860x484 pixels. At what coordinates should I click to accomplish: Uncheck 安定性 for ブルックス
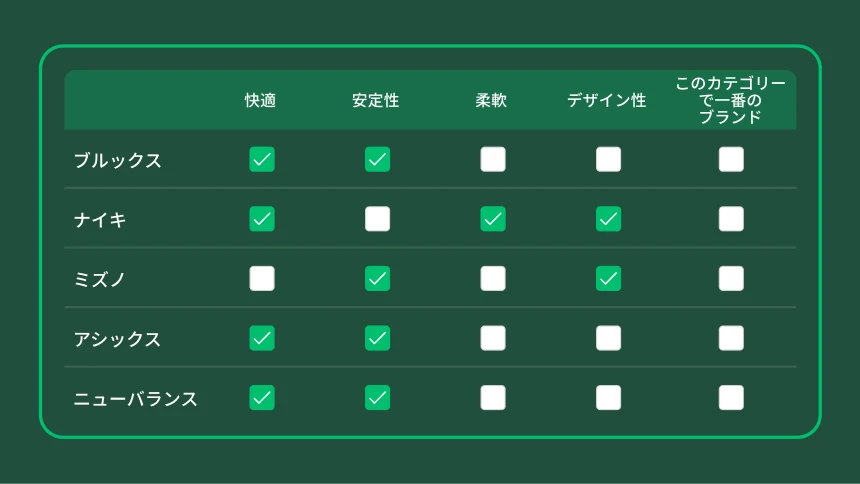pos(377,160)
